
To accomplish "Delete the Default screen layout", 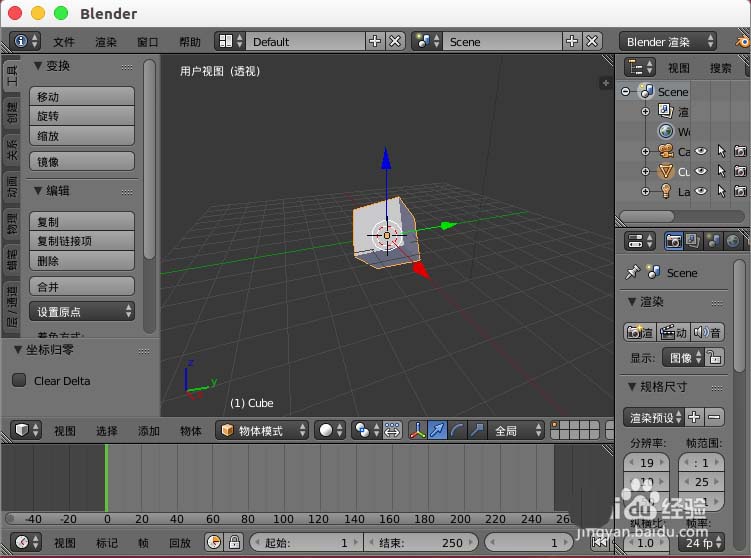I will [x=395, y=41].
